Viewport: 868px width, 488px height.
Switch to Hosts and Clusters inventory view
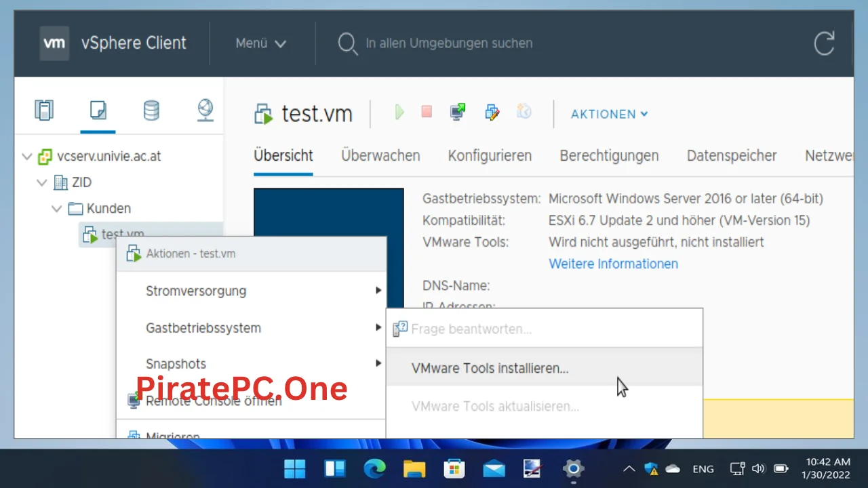44,110
